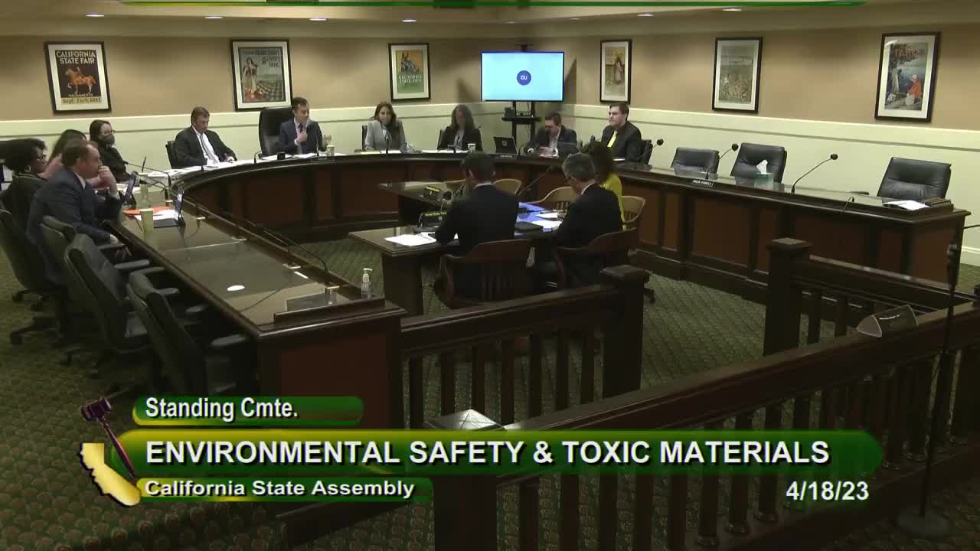
Task: Select the "California State Assembly" caption
Action: click(x=279, y=488)
